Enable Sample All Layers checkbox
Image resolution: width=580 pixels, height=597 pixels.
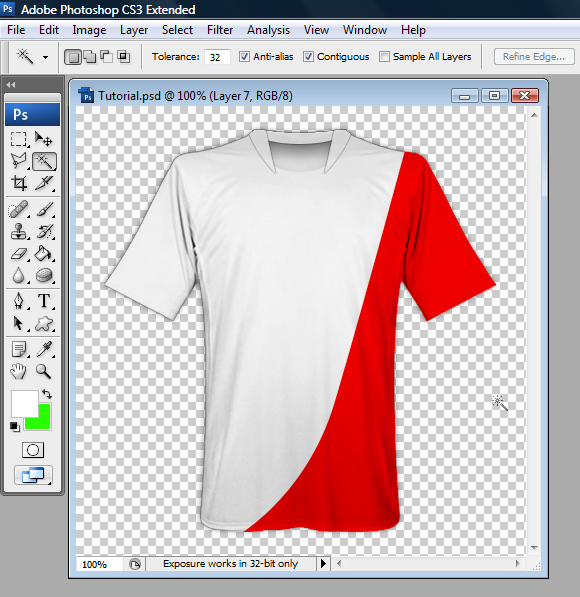click(384, 57)
